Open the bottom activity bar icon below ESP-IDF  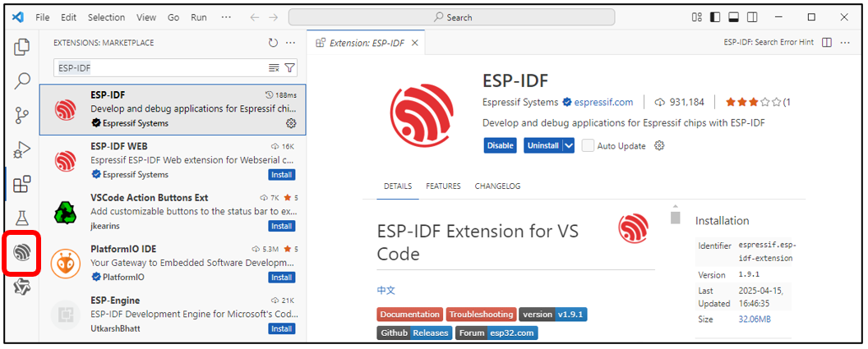click(x=21, y=287)
